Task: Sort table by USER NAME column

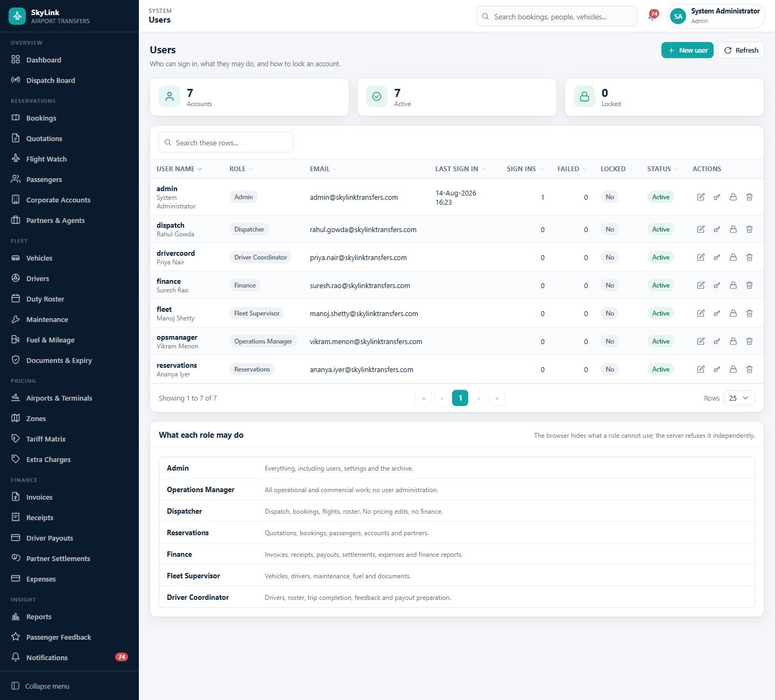Action: (179, 169)
